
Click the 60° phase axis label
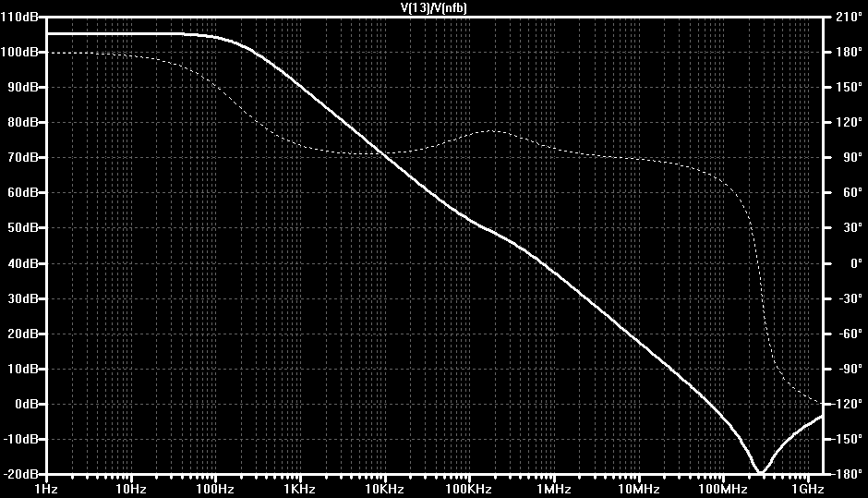852,193
